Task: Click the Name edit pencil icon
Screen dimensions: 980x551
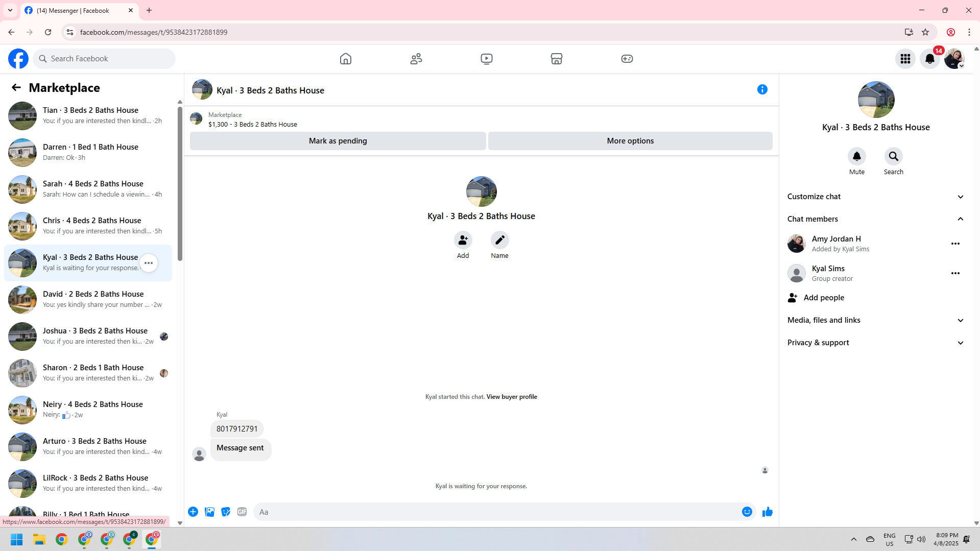Action: [500, 240]
